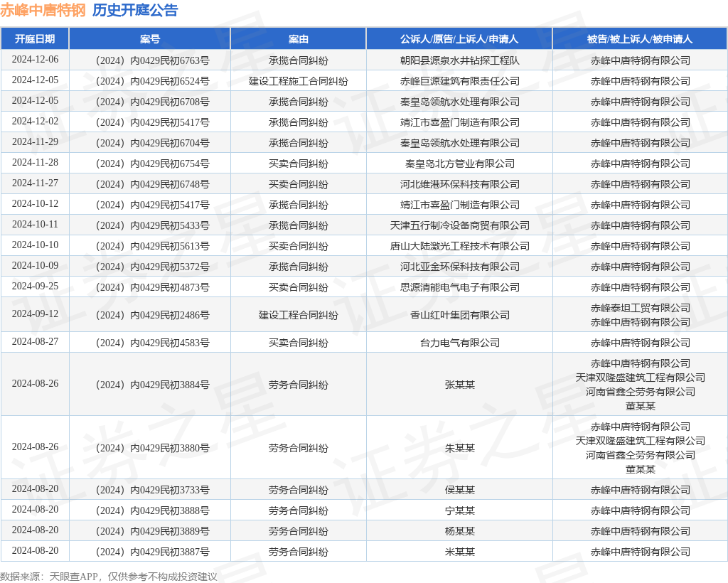
Task: Select plaintiff 宁某某
Action: point(460,510)
